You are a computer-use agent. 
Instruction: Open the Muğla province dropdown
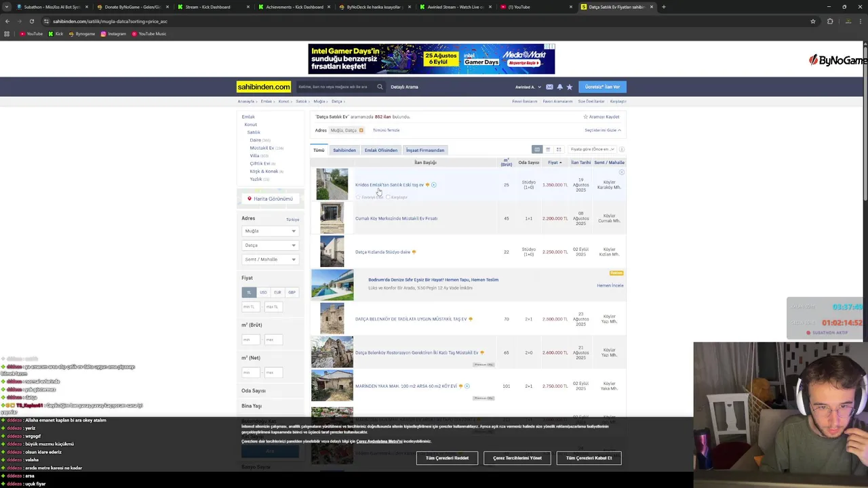point(270,231)
